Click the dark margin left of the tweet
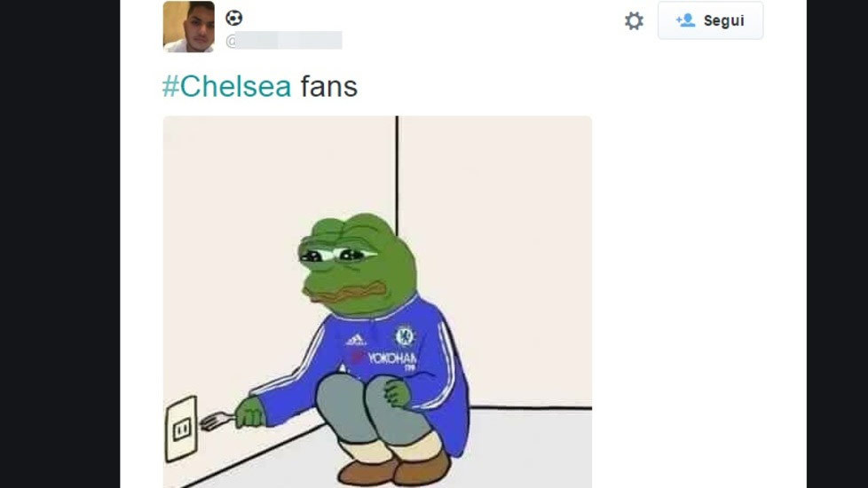 coord(59,244)
